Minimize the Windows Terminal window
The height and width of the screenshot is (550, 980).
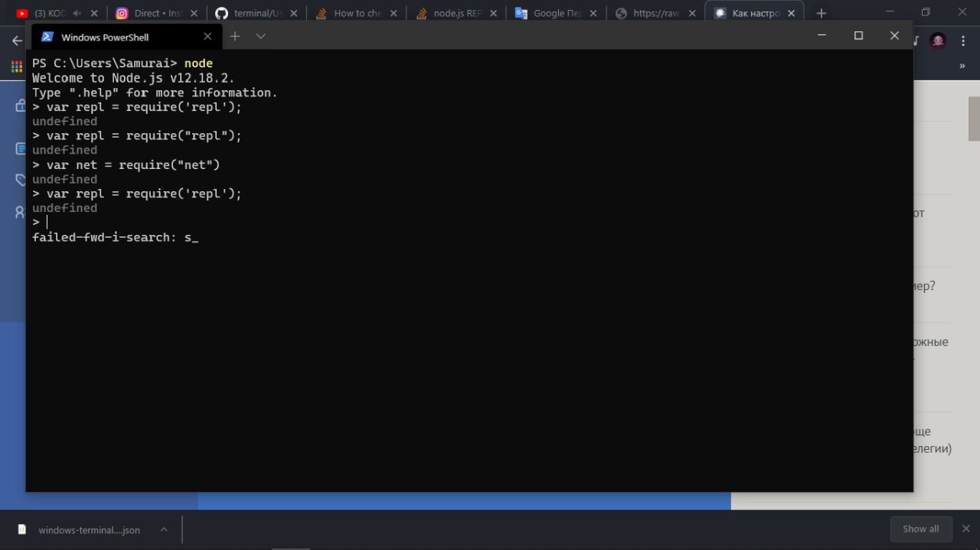point(822,36)
